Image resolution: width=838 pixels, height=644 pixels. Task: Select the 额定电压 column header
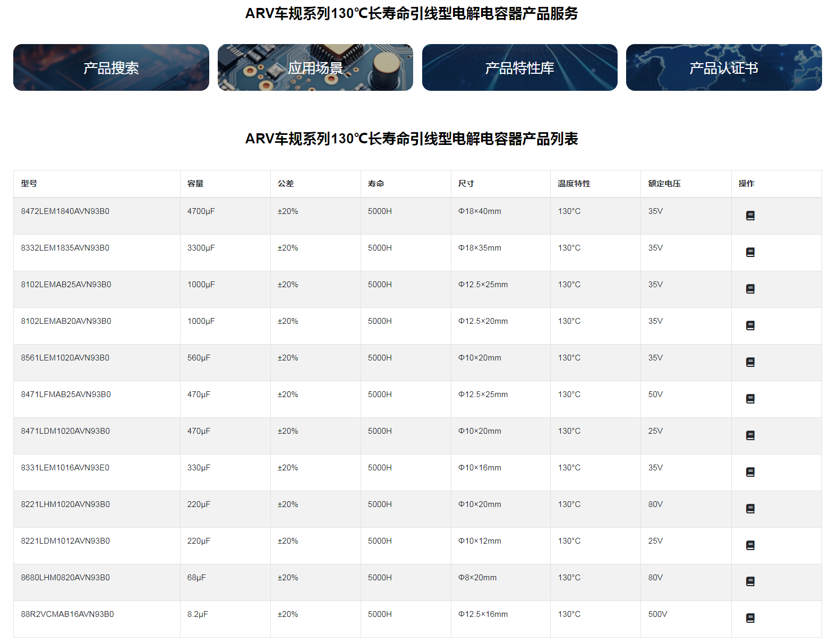click(x=664, y=184)
